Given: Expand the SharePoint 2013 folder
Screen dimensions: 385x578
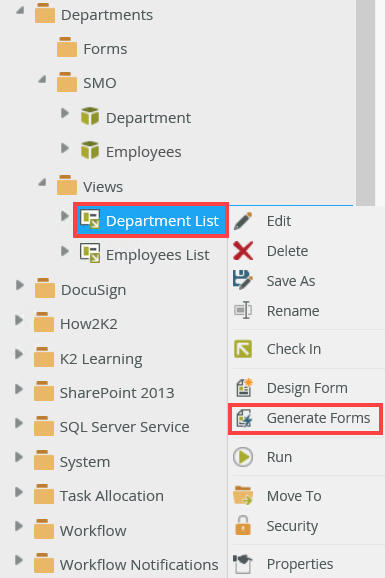Looking at the screenshot, I should (x=19, y=389).
